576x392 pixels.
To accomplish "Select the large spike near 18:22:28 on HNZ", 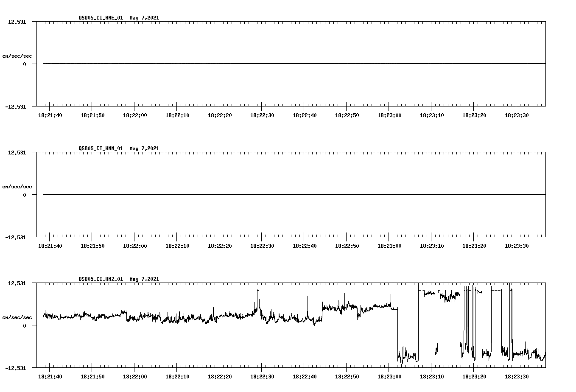I will coord(258,293).
